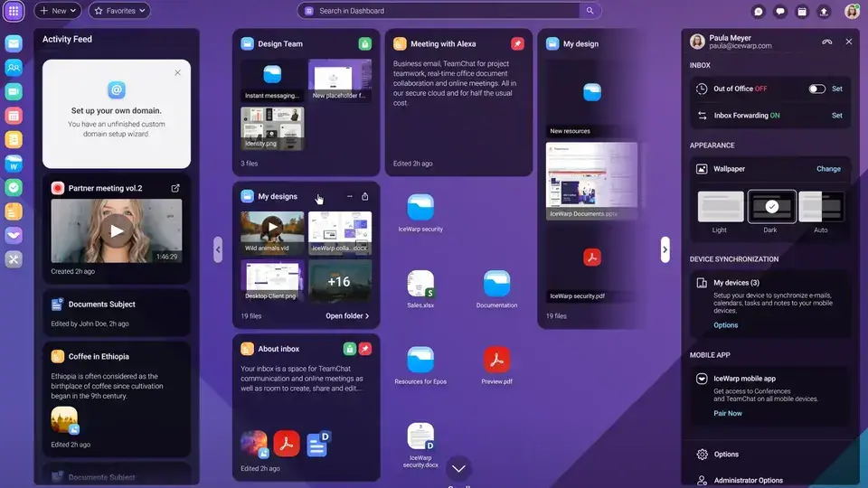Open device synchronization Options link

point(725,324)
